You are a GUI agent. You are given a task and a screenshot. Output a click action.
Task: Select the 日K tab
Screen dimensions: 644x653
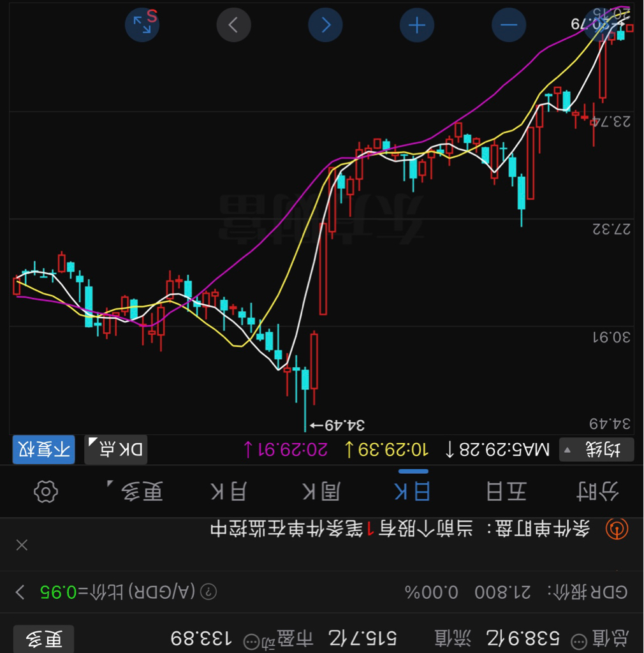[x=412, y=492]
